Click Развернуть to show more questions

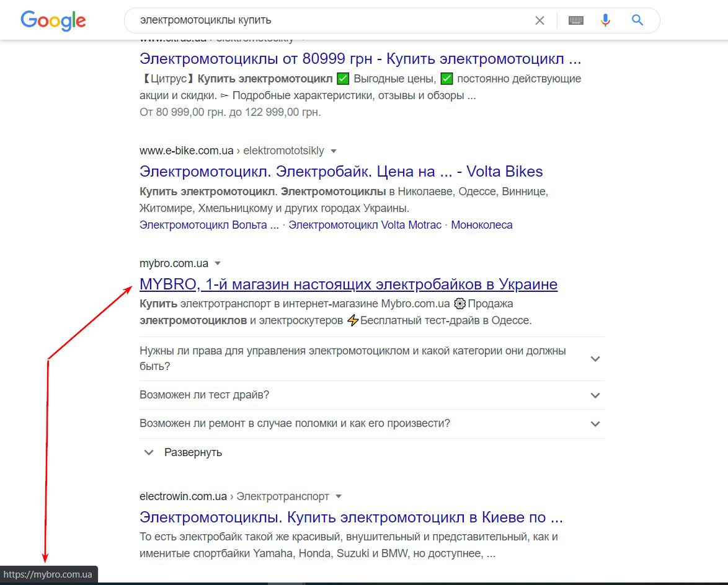click(x=184, y=452)
